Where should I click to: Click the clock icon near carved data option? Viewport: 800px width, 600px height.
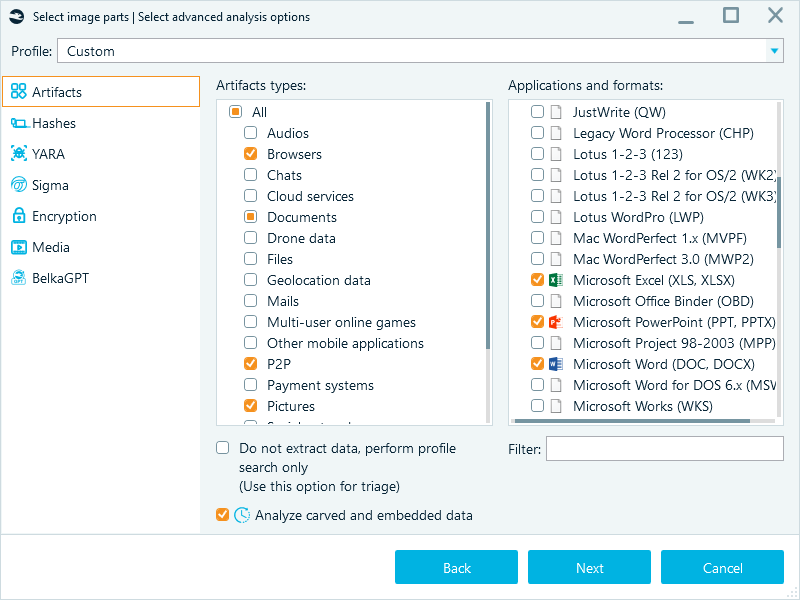point(241,515)
